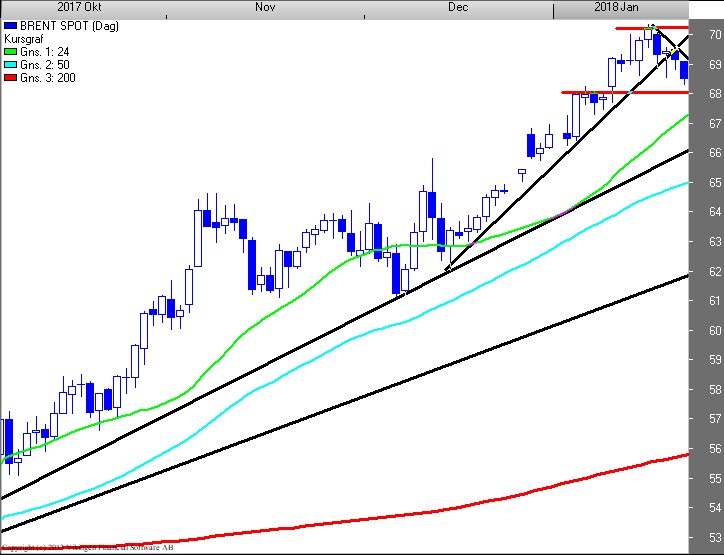Screen dimensions: 724x555
Task: Click price level 66 on the axis
Action: [x=715, y=153]
